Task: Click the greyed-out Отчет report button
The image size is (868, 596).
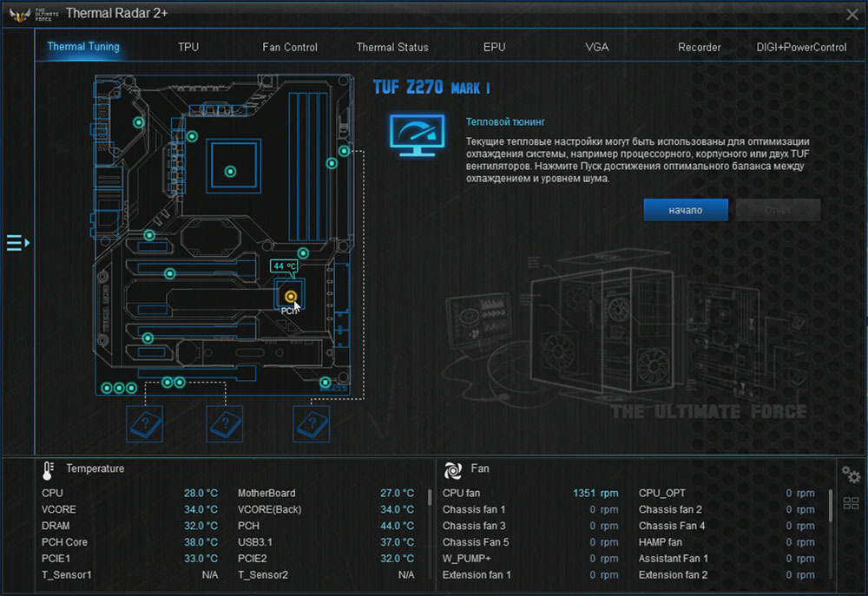Action: 778,210
